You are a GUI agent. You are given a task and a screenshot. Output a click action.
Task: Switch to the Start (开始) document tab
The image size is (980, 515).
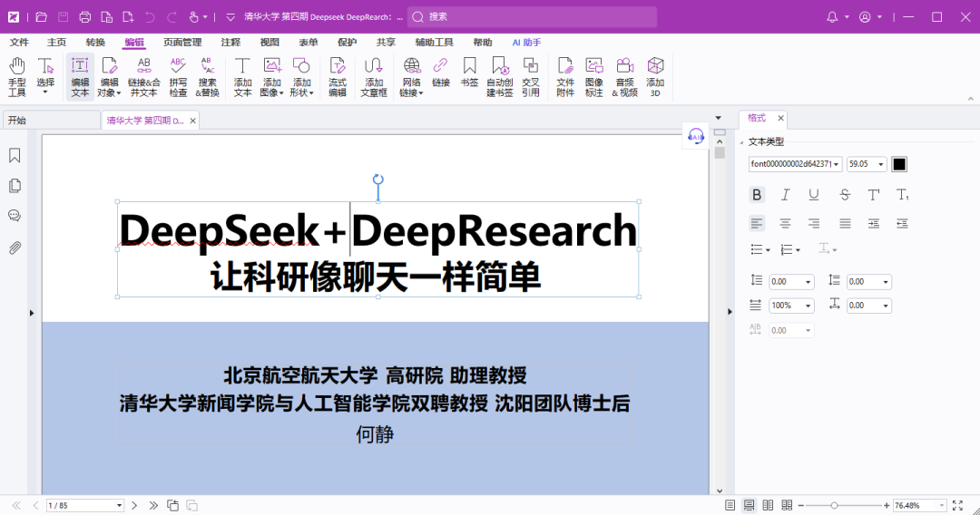51,121
